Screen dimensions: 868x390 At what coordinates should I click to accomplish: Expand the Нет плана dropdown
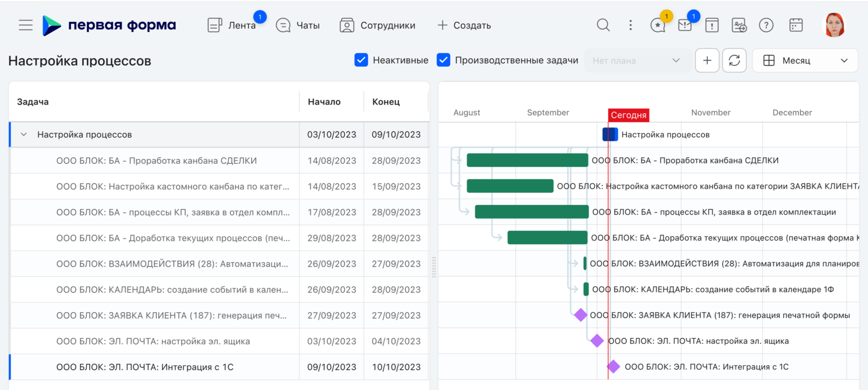(x=637, y=61)
